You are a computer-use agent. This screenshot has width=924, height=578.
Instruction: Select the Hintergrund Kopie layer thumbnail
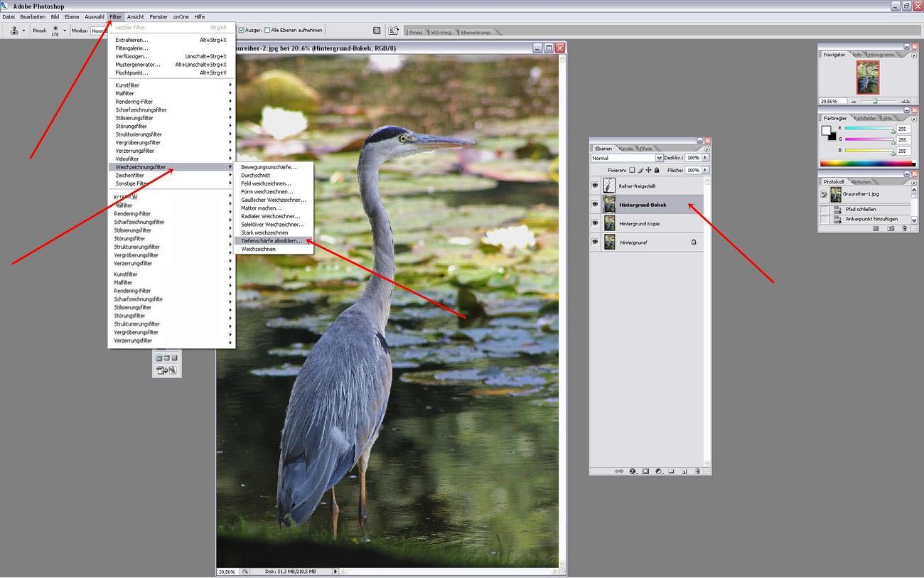coord(609,223)
